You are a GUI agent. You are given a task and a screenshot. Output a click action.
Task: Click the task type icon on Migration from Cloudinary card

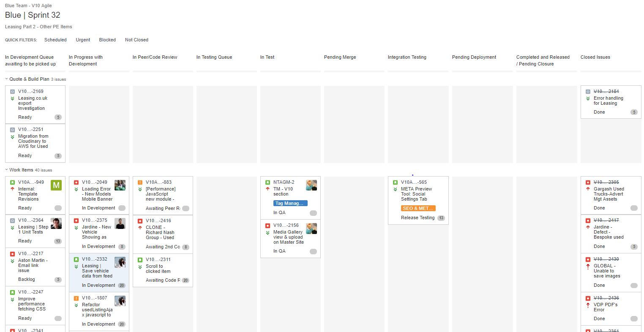pyautogui.click(x=12, y=130)
